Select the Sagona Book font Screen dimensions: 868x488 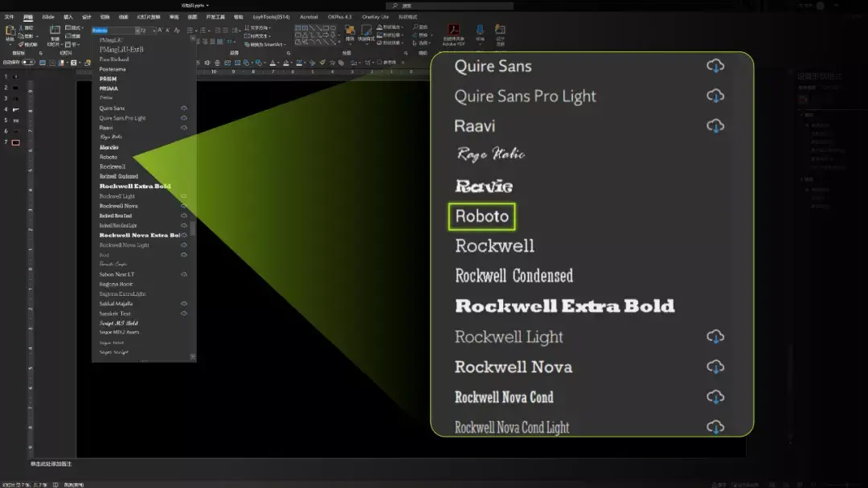pos(116,284)
